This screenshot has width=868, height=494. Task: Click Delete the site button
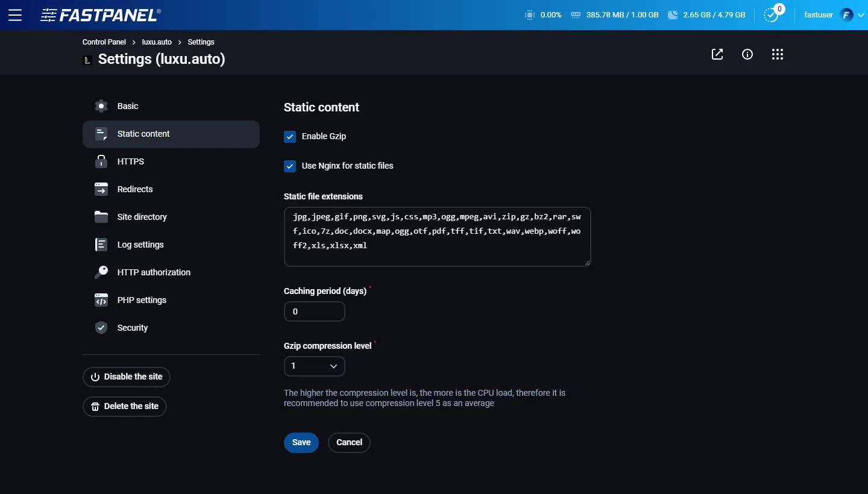pyautogui.click(x=125, y=407)
